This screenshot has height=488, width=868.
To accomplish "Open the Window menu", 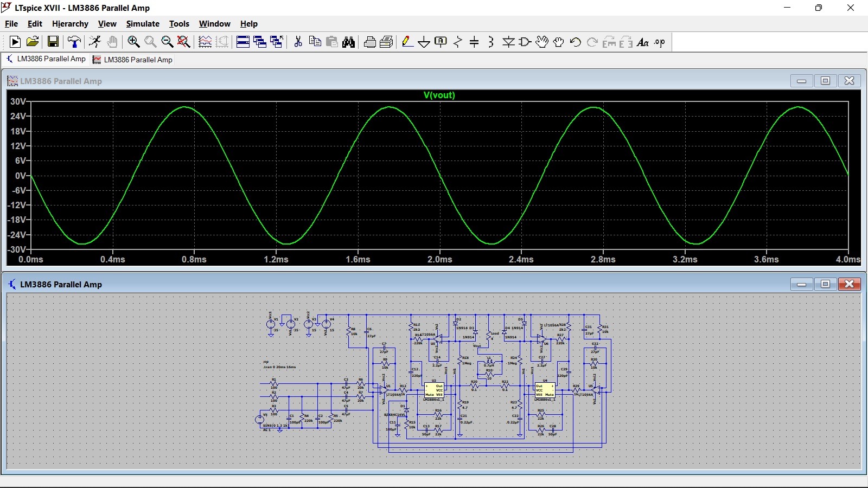I will click(x=214, y=24).
